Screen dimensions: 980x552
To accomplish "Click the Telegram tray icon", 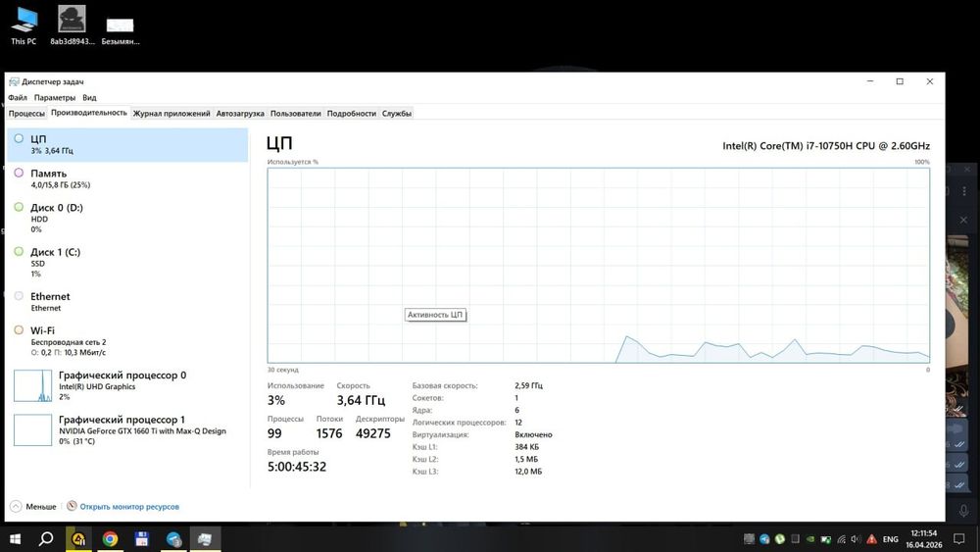I will (764, 539).
